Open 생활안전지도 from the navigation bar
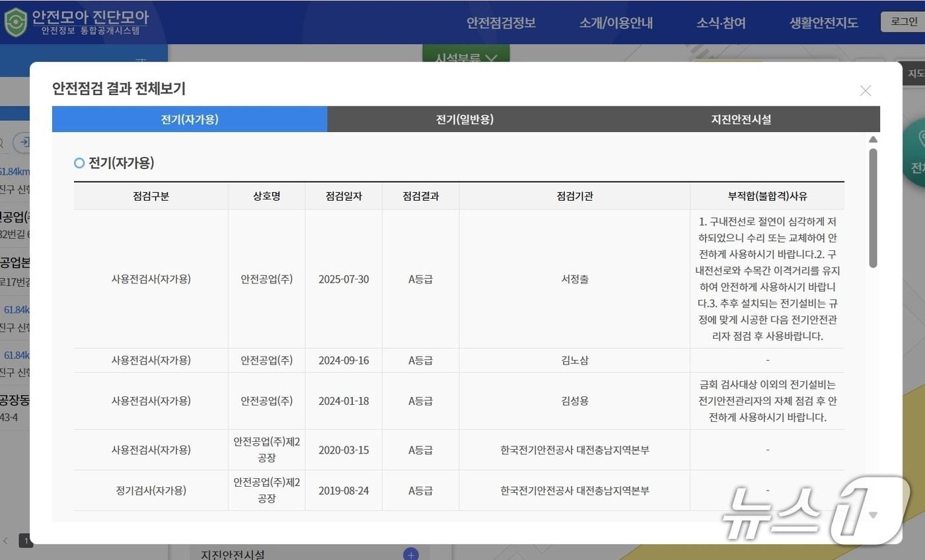Viewport: 925px width, 560px height. pyautogui.click(x=823, y=22)
